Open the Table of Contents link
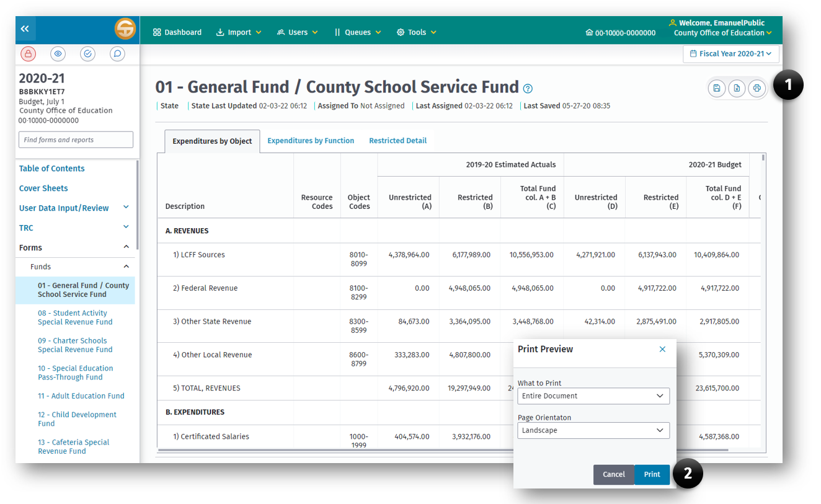Viewport: 821px width, 504px height. click(x=52, y=169)
